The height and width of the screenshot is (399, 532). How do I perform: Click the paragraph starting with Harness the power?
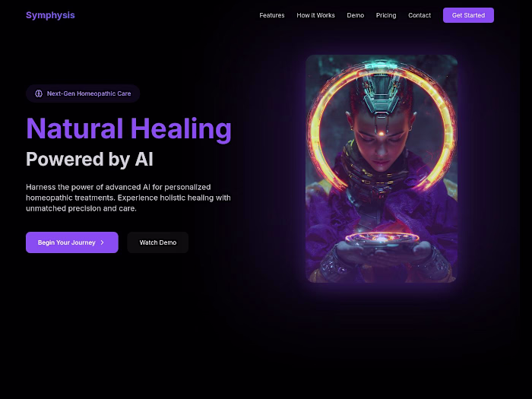(x=128, y=198)
